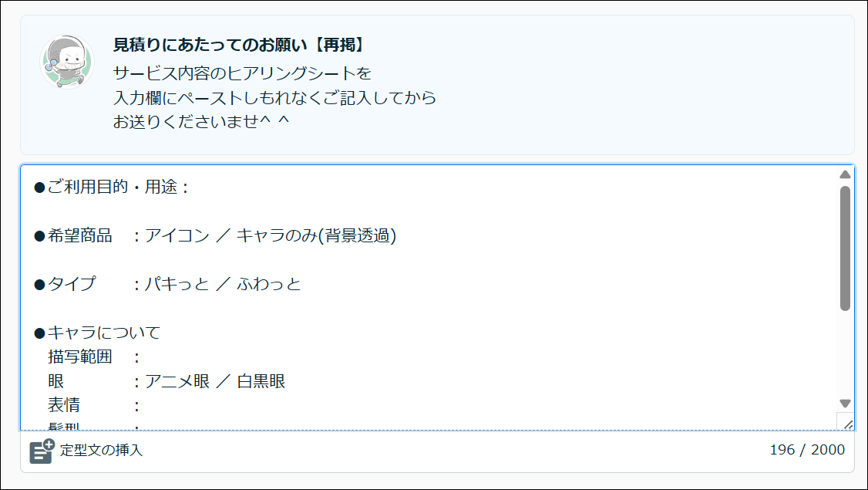The height and width of the screenshot is (490, 868).
Task: Click the textarea scroll-down arrow
Action: click(x=845, y=404)
